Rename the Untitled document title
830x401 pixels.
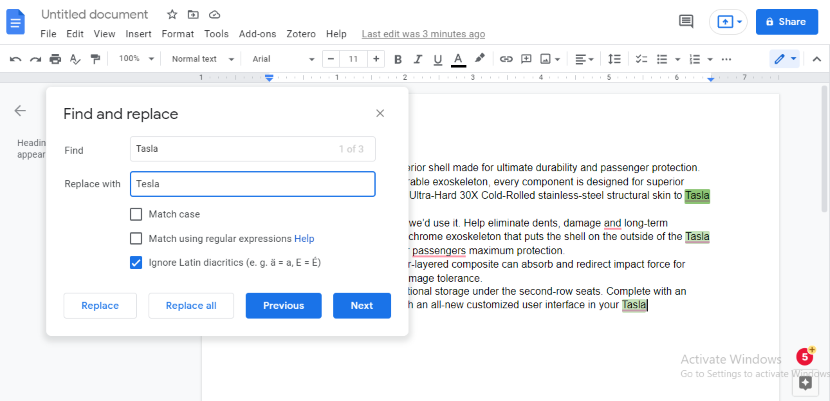coord(95,14)
